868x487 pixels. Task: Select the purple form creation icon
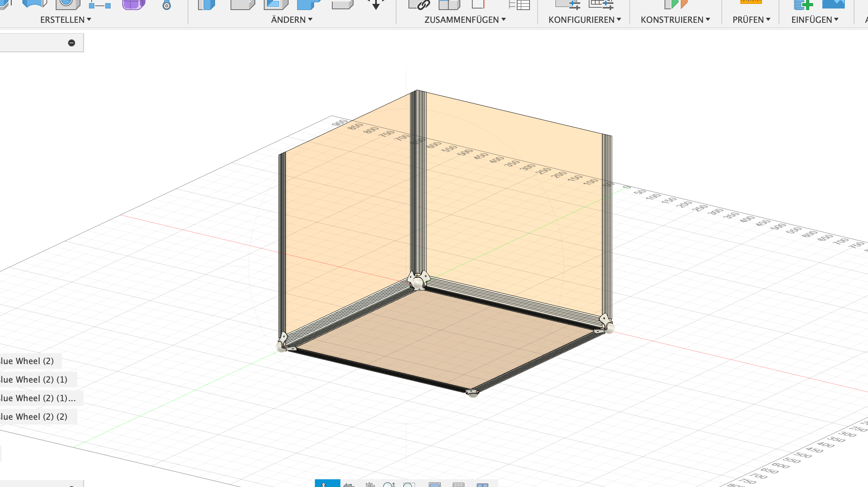133,5
